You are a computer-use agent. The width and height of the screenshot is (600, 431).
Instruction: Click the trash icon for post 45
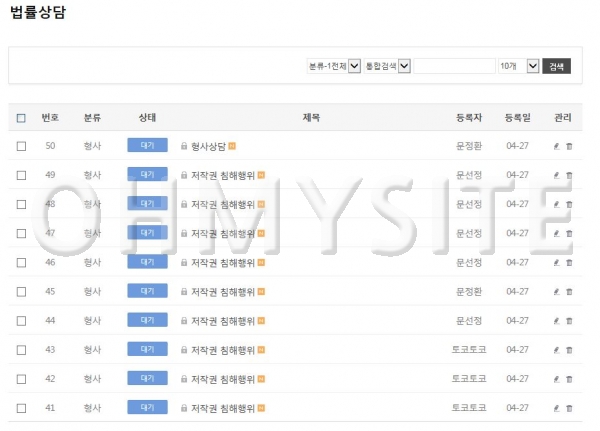[569, 291]
